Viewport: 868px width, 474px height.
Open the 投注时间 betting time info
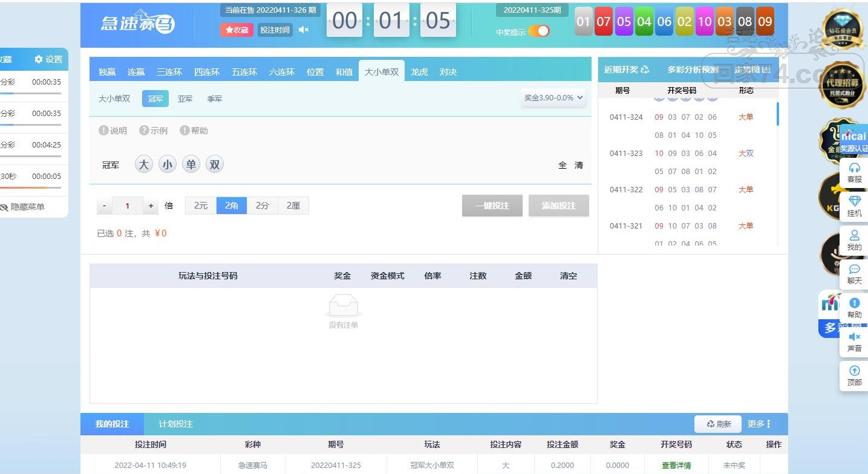click(x=275, y=30)
